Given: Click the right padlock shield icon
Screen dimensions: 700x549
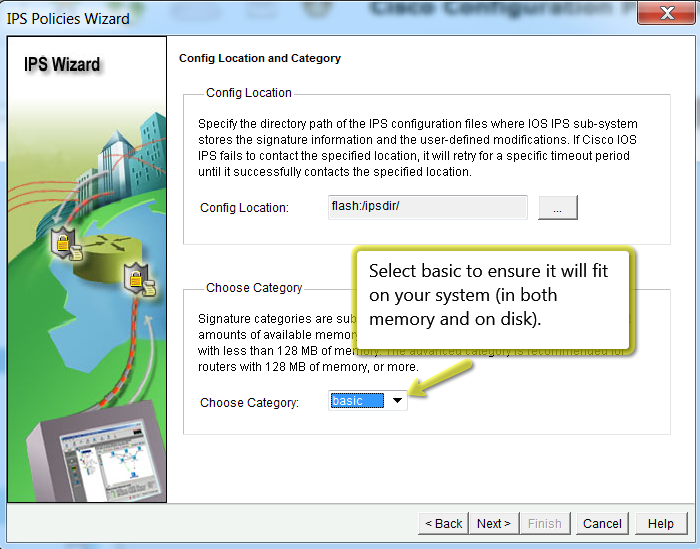Looking at the screenshot, I should point(135,279).
